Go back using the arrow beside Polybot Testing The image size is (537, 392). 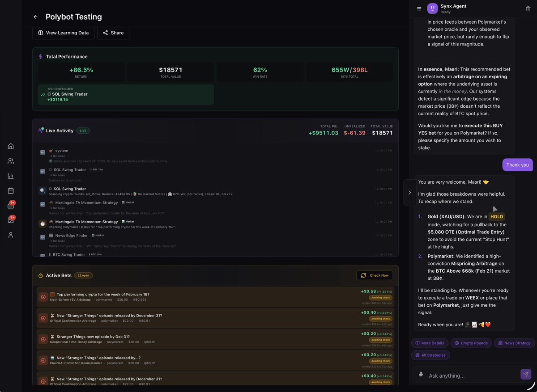coord(35,17)
